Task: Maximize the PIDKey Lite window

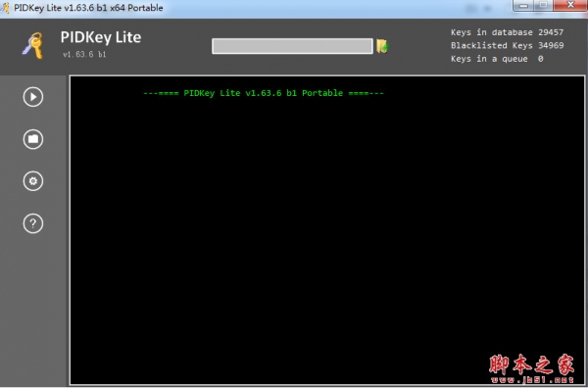Action: [x=543, y=5]
